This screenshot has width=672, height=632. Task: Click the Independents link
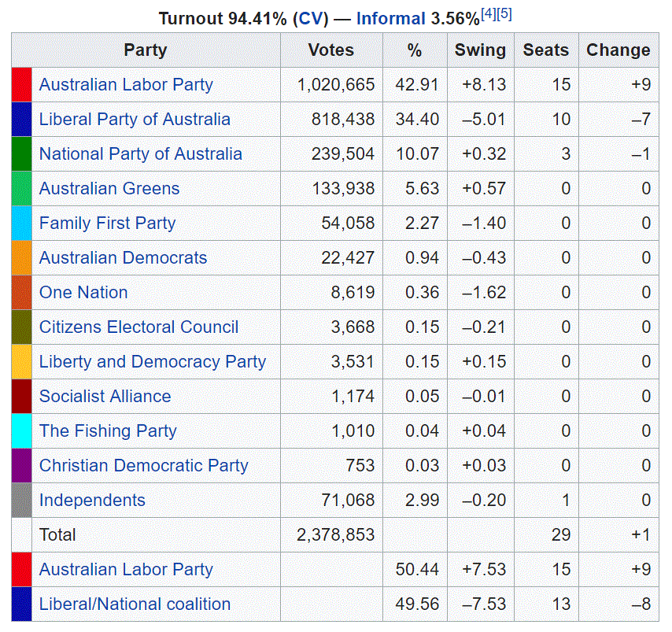click(92, 501)
